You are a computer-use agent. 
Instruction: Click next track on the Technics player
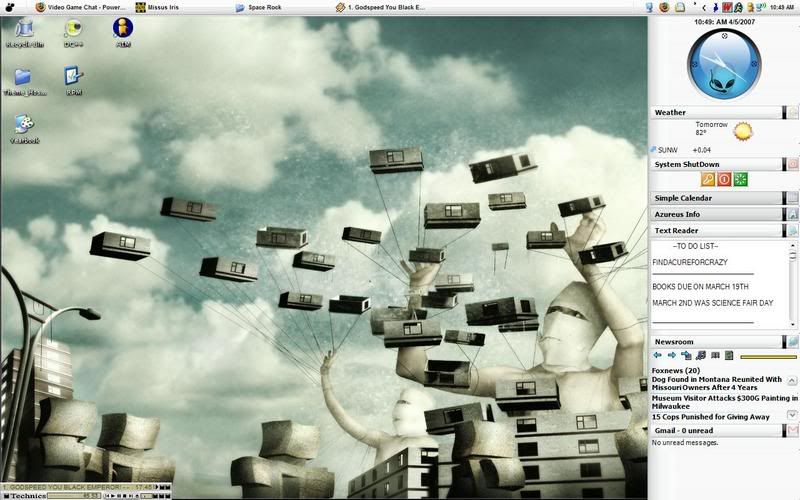pos(131,496)
